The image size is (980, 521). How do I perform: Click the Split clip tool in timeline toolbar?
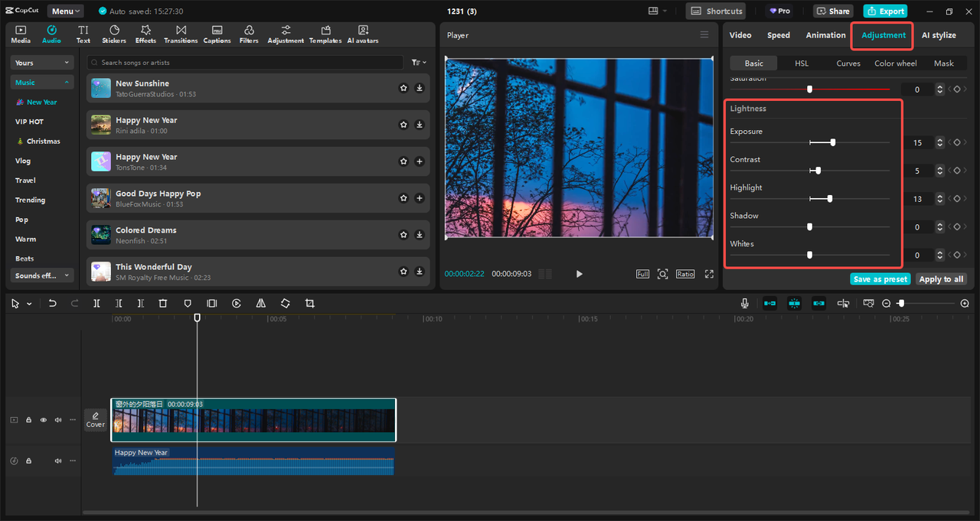(x=96, y=304)
